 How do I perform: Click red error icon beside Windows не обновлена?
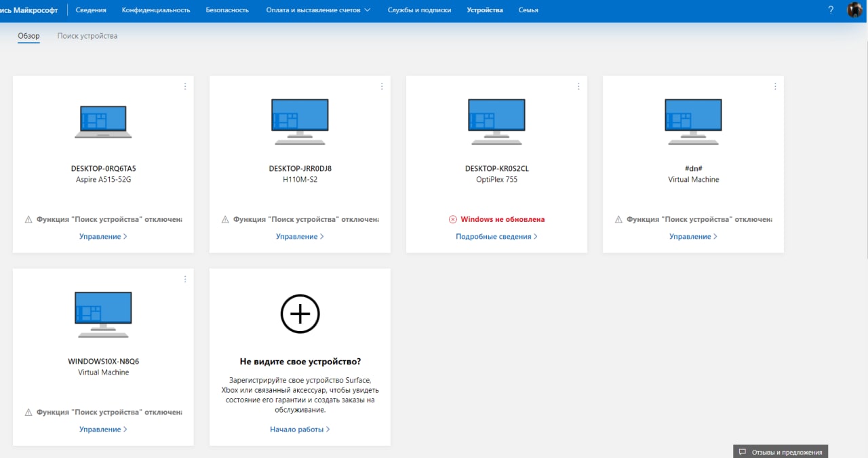(x=453, y=219)
